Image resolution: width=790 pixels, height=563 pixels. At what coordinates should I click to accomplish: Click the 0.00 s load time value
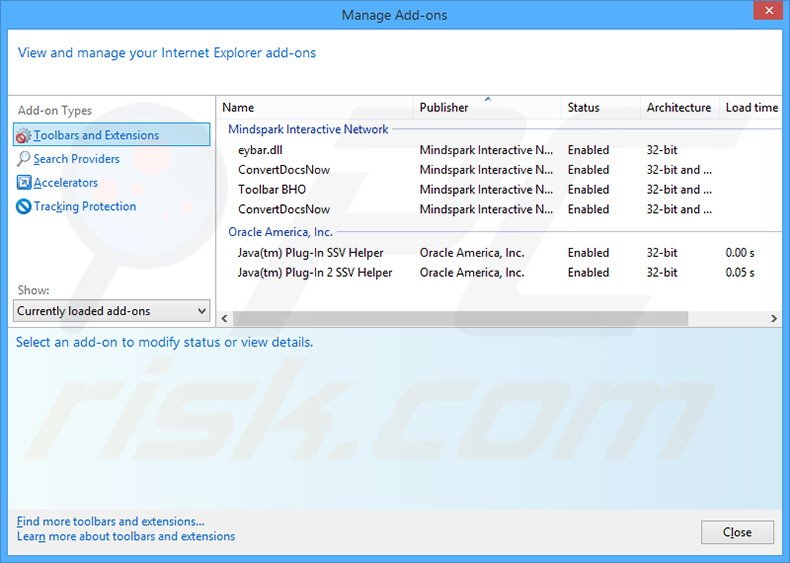click(x=740, y=253)
